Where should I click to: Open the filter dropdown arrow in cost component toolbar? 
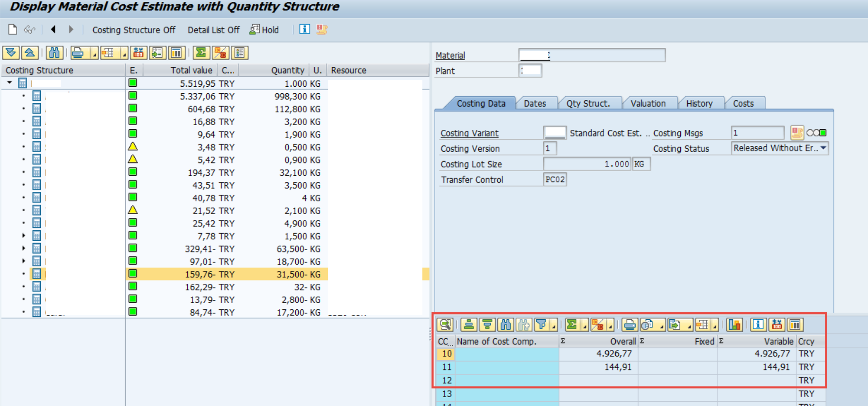click(x=553, y=325)
